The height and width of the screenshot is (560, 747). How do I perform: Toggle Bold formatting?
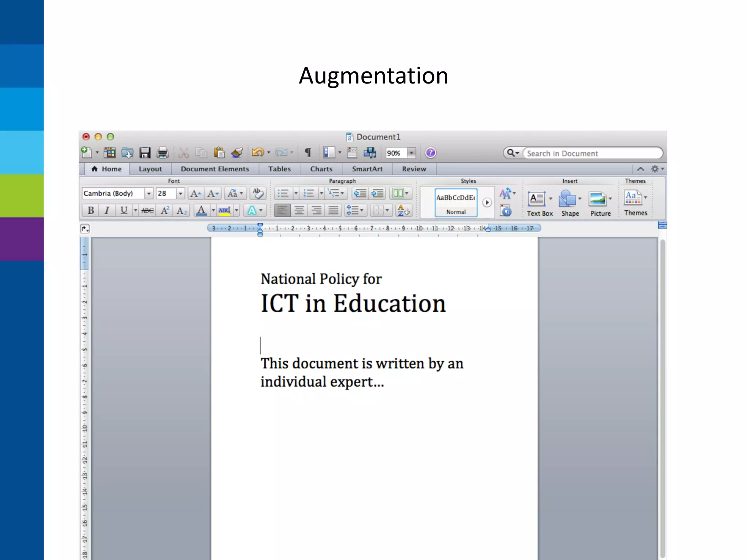91,210
